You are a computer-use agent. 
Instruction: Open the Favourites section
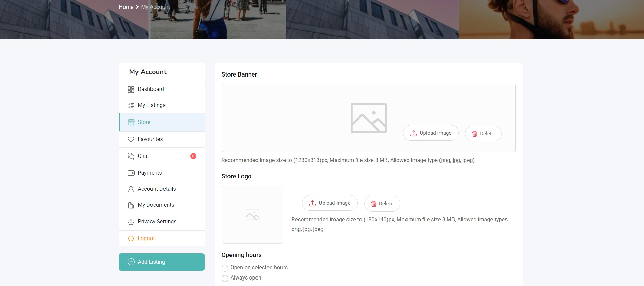pyautogui.click(x=162, y=139)
